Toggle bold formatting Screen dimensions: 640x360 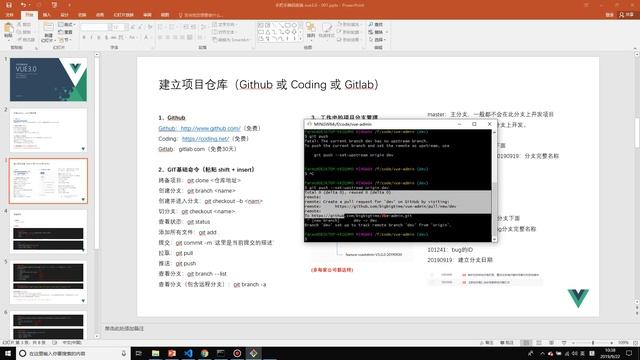click(x=84, y=38)
